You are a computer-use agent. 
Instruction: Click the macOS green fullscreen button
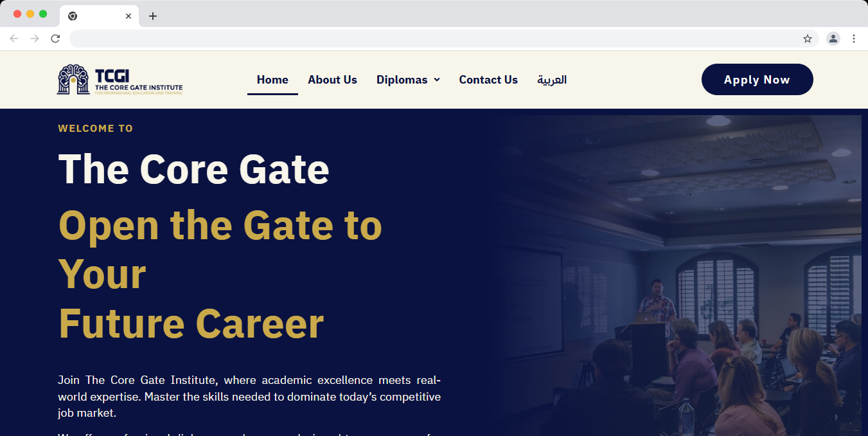point(43,14)
